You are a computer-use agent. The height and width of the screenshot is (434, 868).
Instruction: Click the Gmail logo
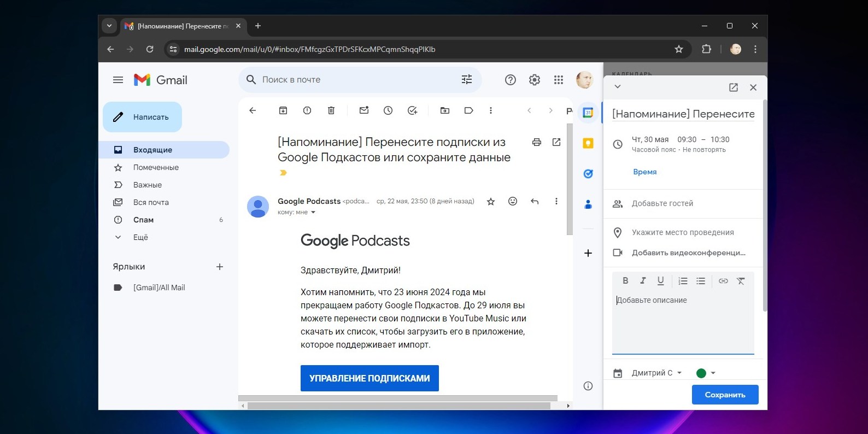(x=161, y=80)
